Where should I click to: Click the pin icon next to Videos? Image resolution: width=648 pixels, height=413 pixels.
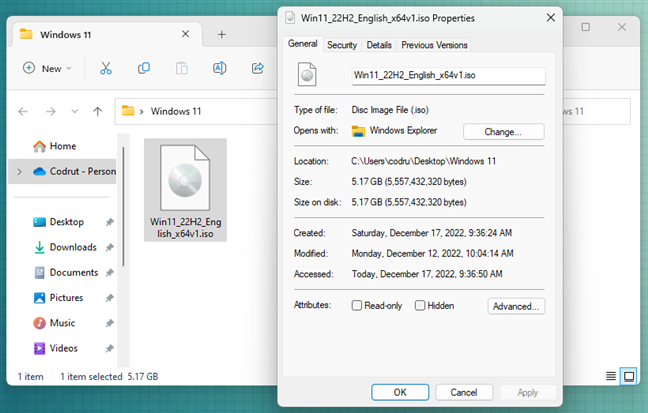(110, 349)
